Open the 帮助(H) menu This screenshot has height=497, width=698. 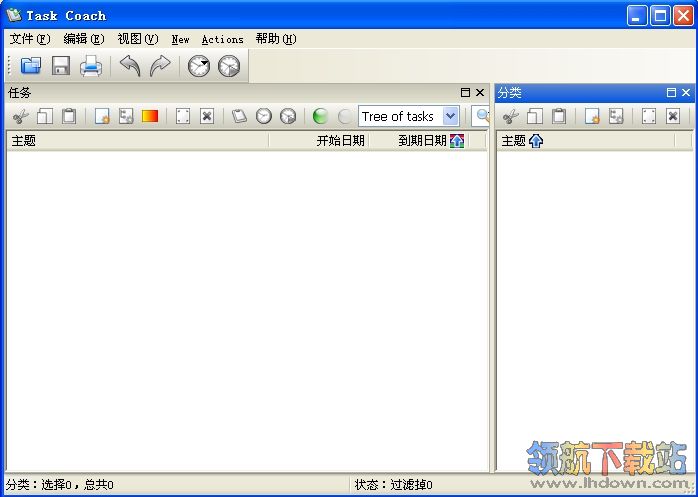click(x=276, y=39)
